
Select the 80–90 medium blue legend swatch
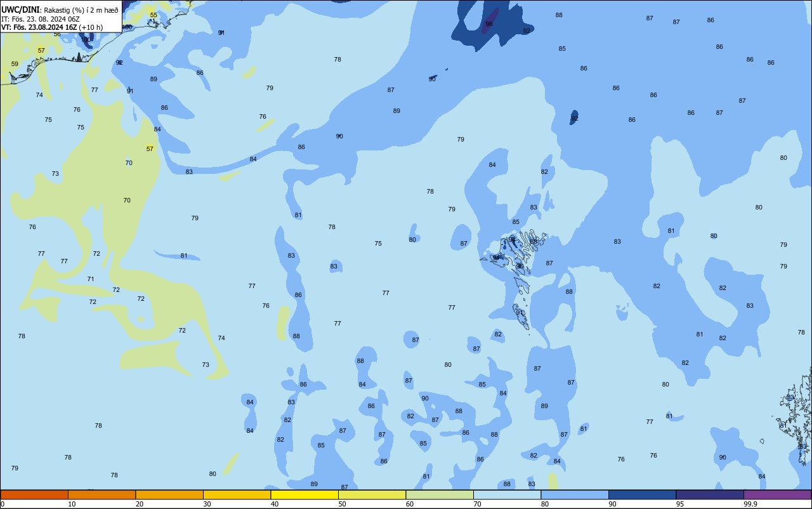pos(575,494)
